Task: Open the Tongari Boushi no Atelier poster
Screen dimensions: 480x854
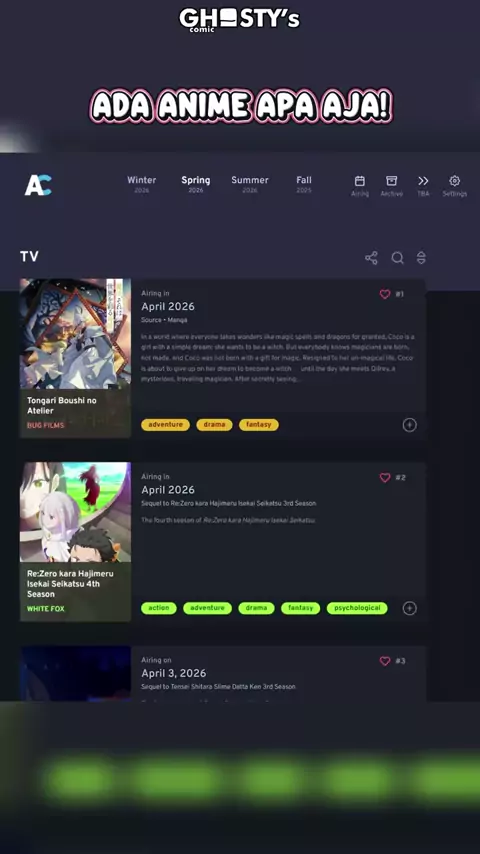Action: (x=75, y=334)
